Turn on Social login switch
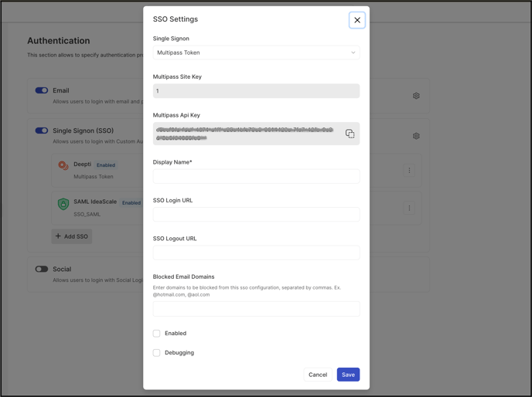 coord(42,269)
